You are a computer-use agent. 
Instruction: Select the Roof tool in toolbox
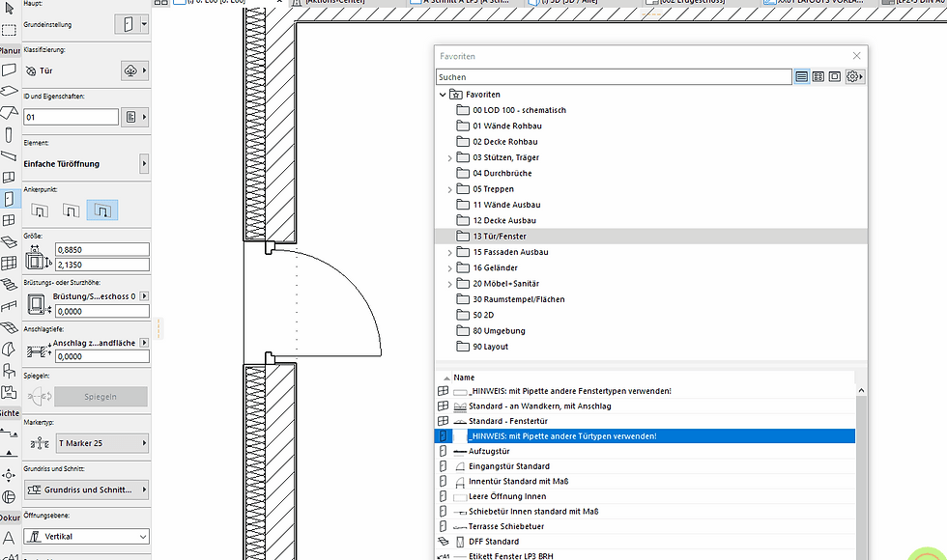coord(9,113)
